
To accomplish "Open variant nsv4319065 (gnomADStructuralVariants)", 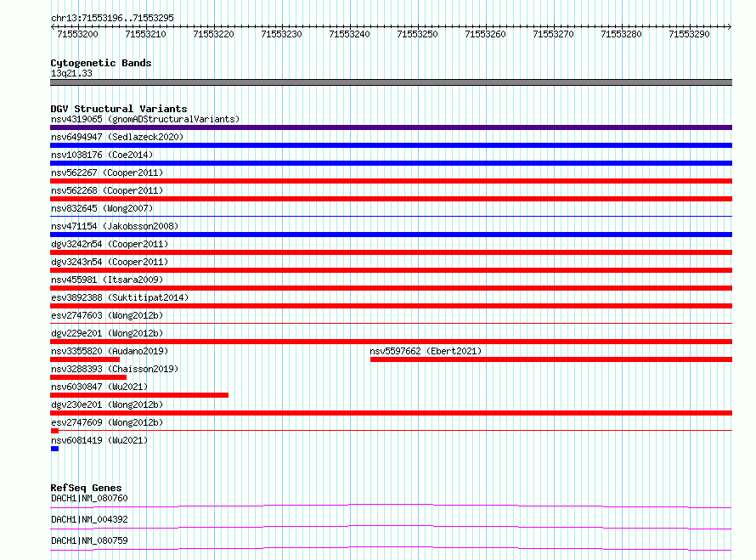I will [x=145, y=119].
